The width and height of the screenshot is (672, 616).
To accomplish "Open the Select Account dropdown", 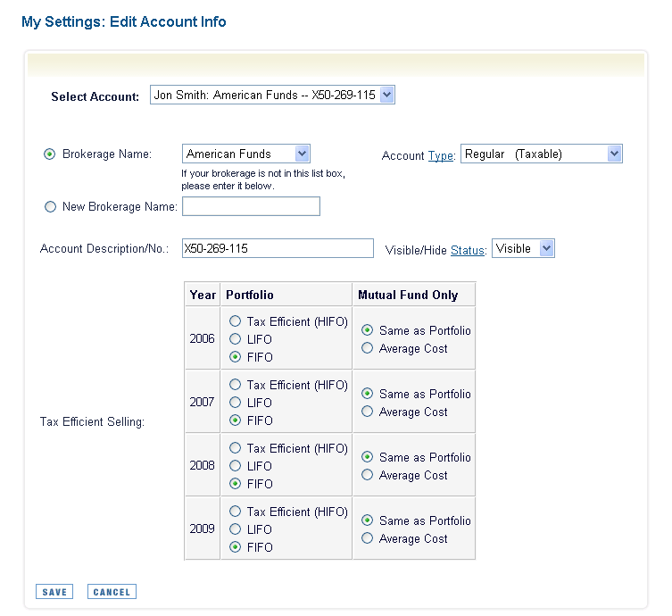I will (x=272, y=95).
